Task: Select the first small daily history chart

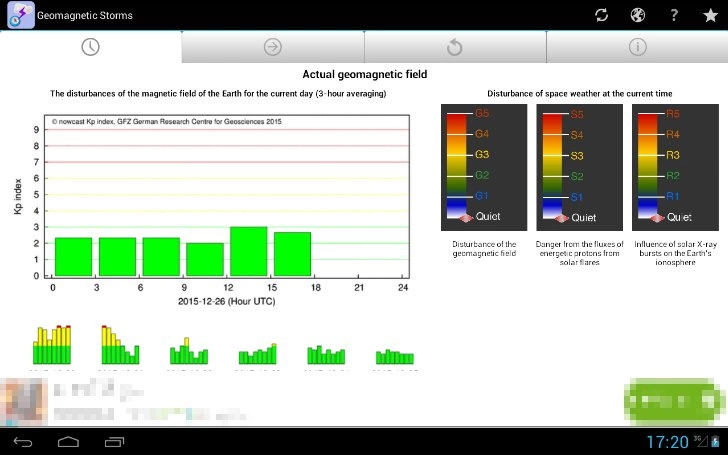Action: 53,345
